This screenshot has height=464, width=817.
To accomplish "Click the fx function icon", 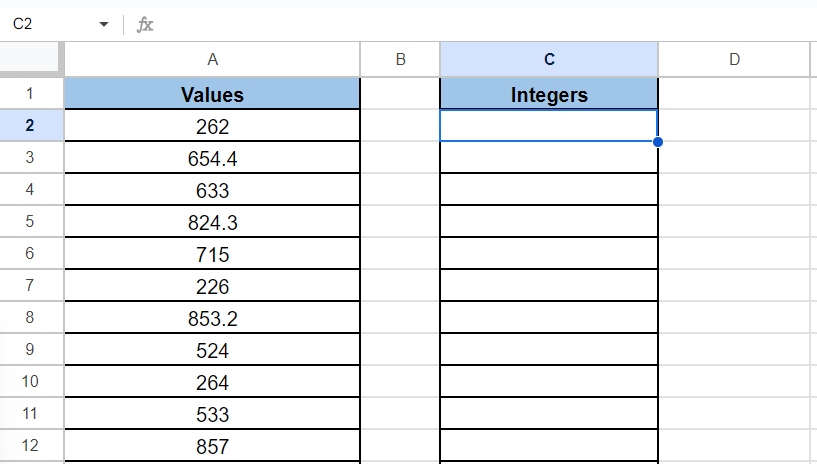I will [x=146, y=24].
